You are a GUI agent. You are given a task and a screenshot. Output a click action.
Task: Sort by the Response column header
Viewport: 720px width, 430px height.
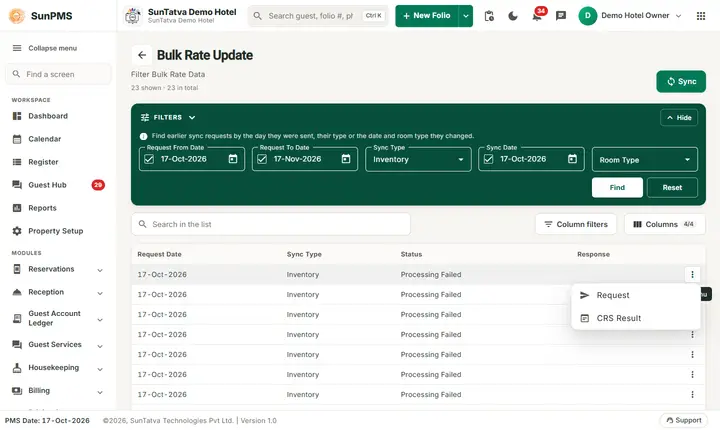(x=593, y=254)
